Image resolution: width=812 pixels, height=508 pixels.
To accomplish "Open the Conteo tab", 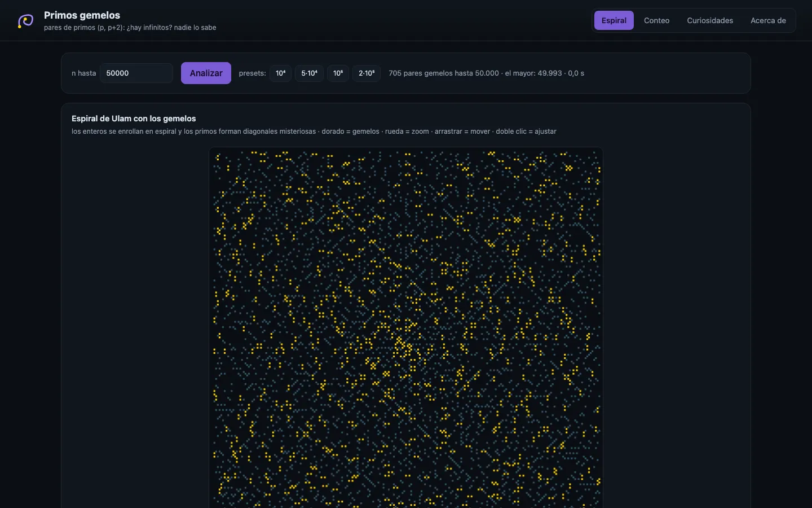I will coord(656,20).
